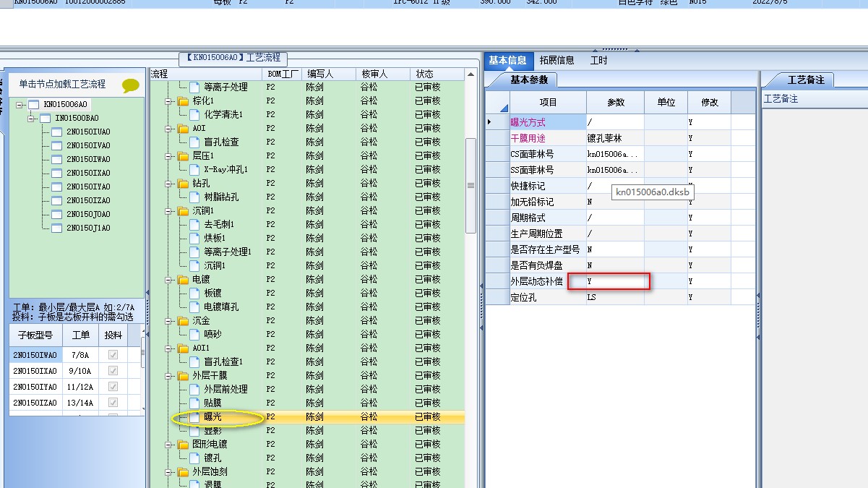868x488 pixels.
Task: Toggle 投料 checkbox for 2N0150IWA0
Action: (x=113, y=355)
